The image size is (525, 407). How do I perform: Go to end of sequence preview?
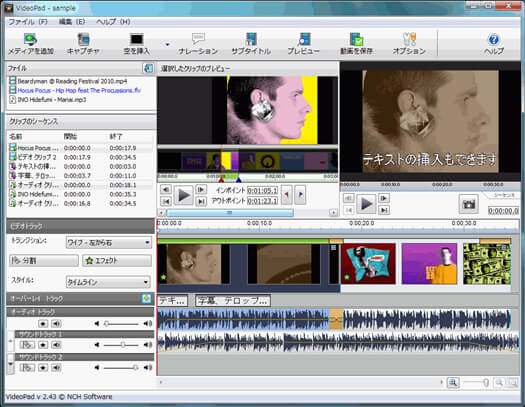click(384, 210)
